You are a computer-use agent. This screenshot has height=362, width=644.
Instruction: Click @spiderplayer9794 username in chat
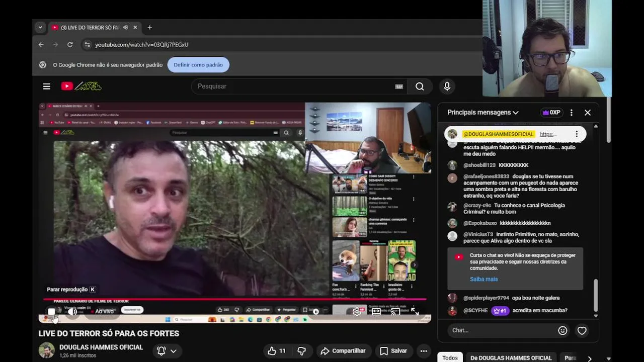[486, 298]
